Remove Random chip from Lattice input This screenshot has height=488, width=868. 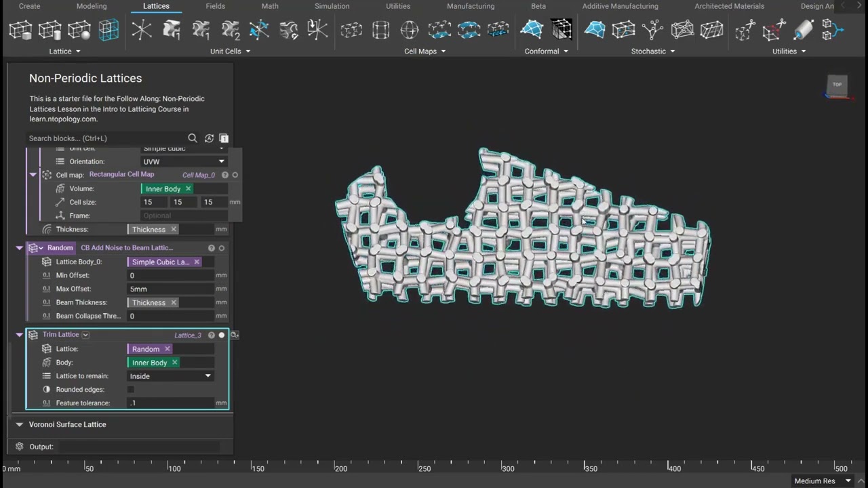(167, 349)
